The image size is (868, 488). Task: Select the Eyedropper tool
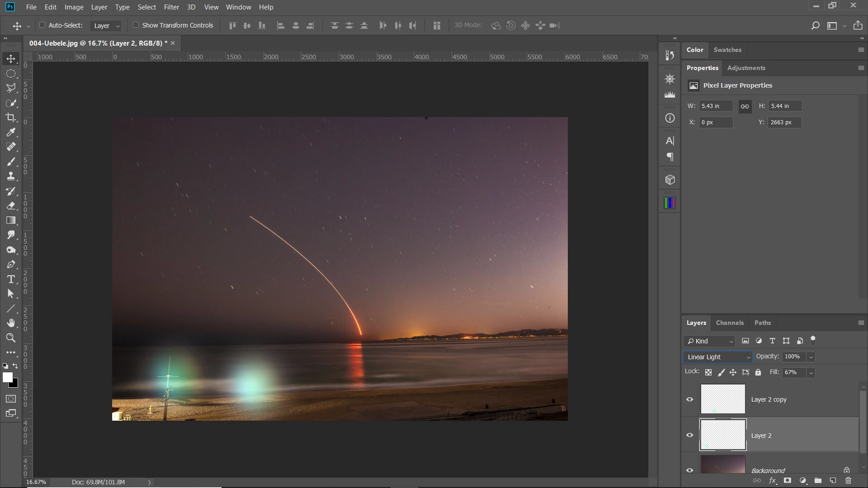11,132
